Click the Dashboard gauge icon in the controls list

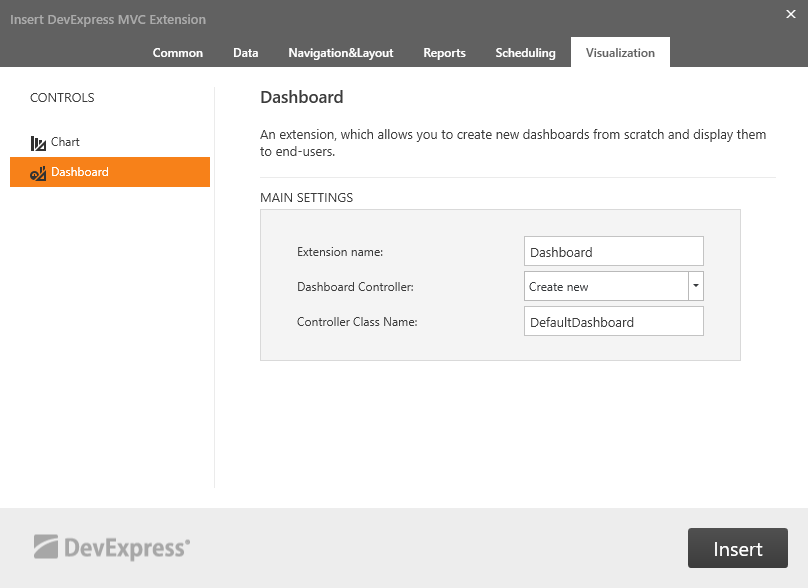point(38,173)
